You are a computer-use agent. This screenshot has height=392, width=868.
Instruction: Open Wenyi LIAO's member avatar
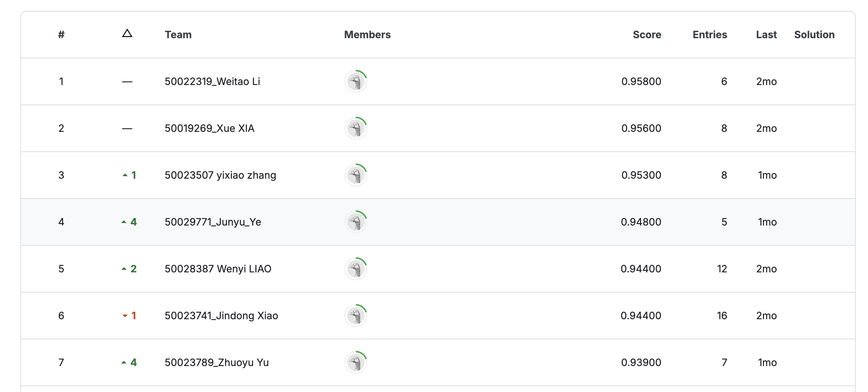[356, 269]
